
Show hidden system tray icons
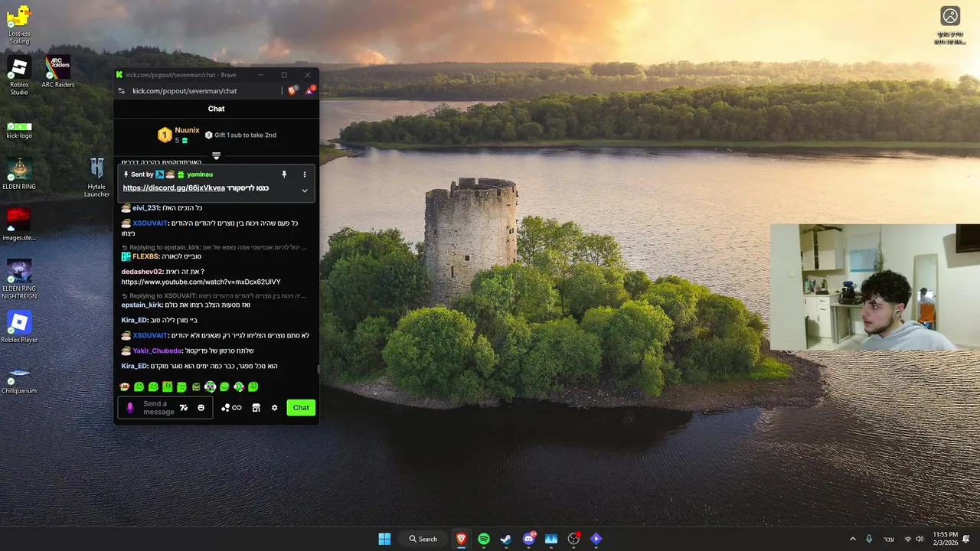(x=853, y=539)
